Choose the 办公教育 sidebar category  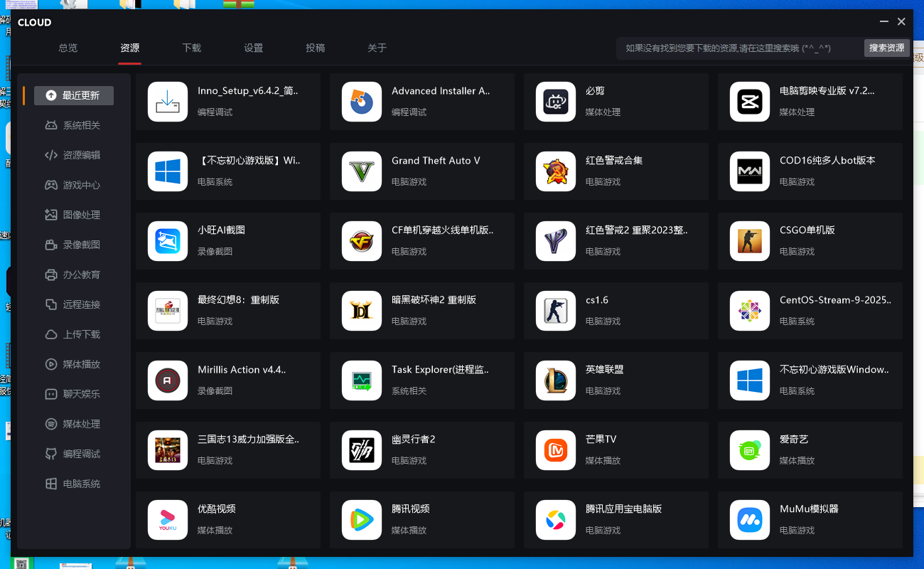74,275
